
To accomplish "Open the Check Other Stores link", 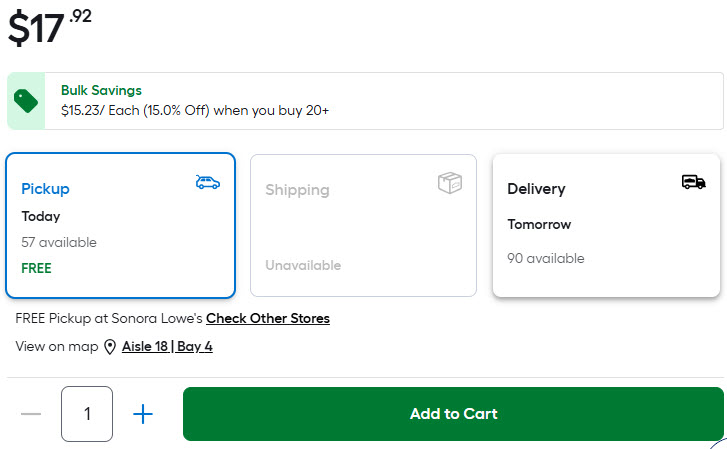I will click(x=268, y=319).
